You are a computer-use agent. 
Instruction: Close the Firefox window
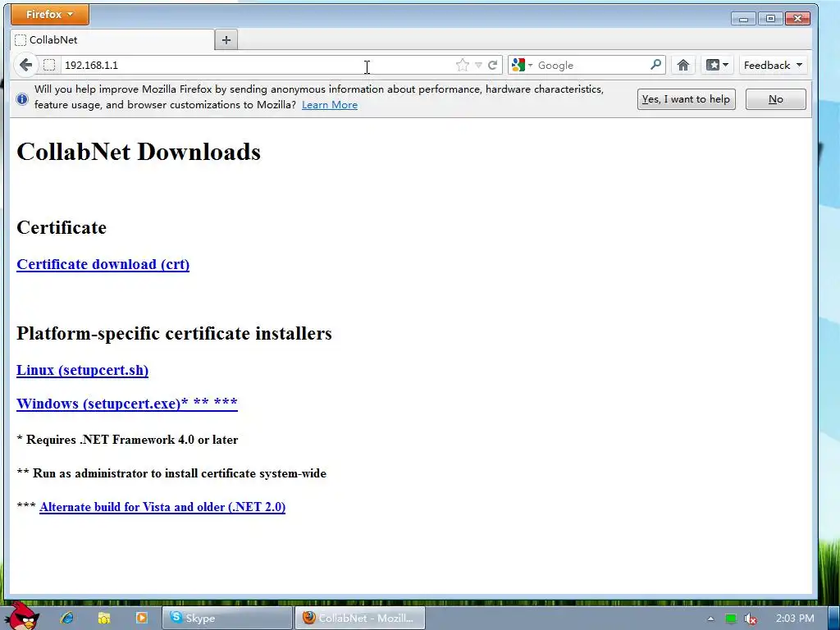[x=797, y=19]
